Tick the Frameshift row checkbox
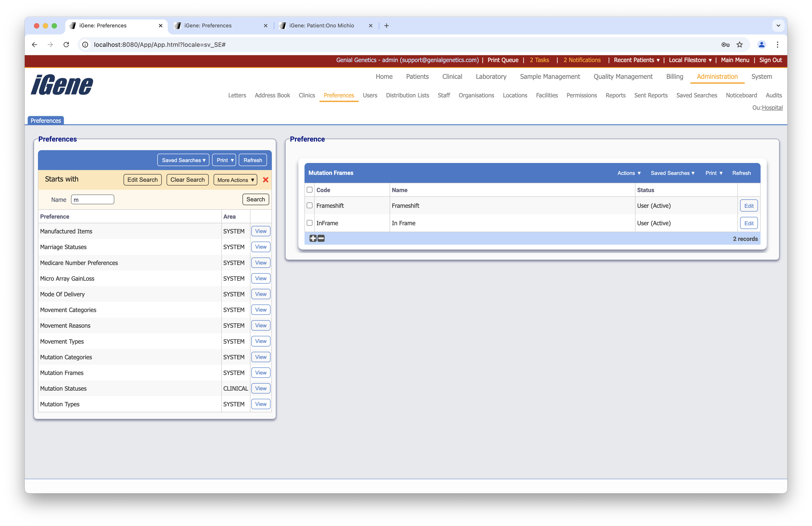 309,206
